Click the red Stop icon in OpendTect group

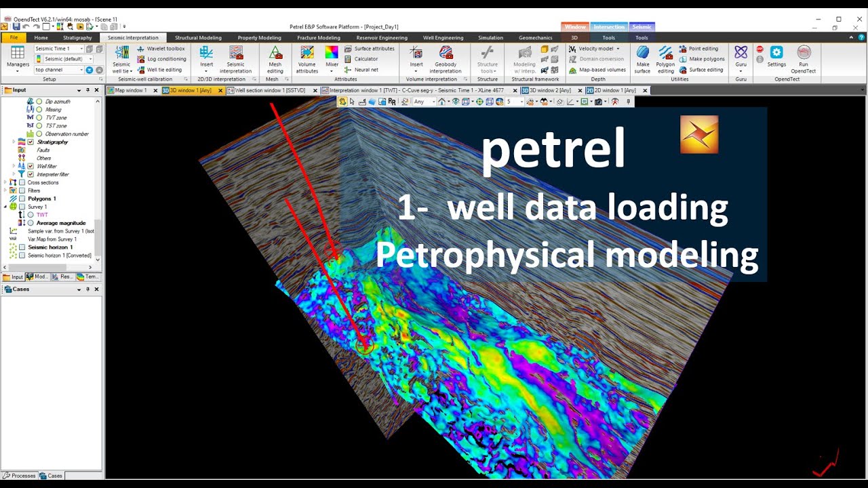[x=759, y=49]
